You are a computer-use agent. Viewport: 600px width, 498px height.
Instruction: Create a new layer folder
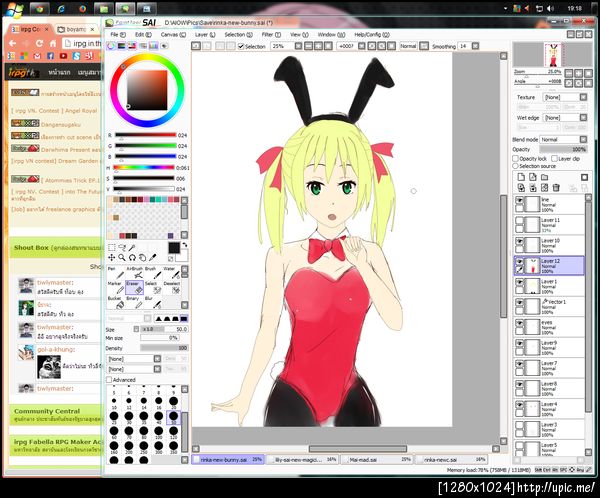point(545,177)
